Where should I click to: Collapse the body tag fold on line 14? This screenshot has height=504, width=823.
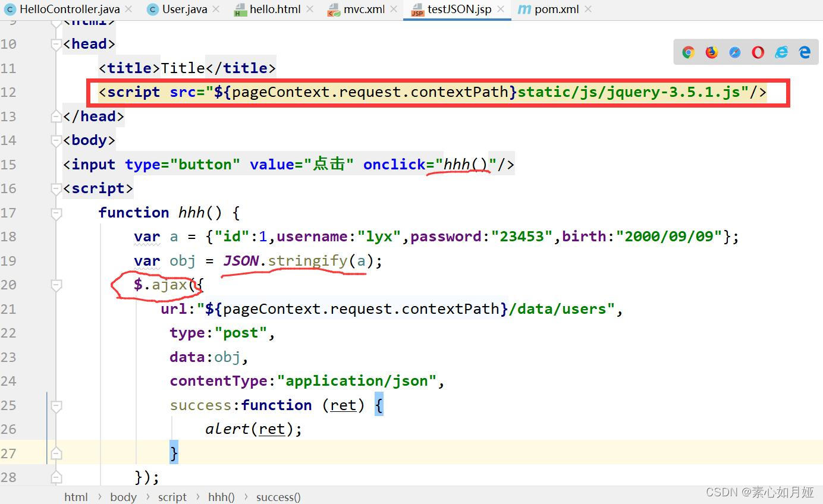coord(56,140)
